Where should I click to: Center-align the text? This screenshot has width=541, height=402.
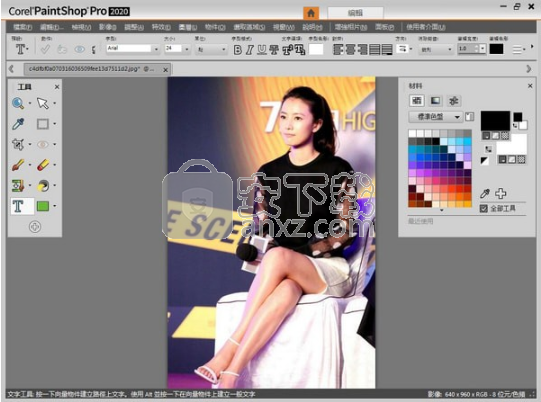[350, 50]
